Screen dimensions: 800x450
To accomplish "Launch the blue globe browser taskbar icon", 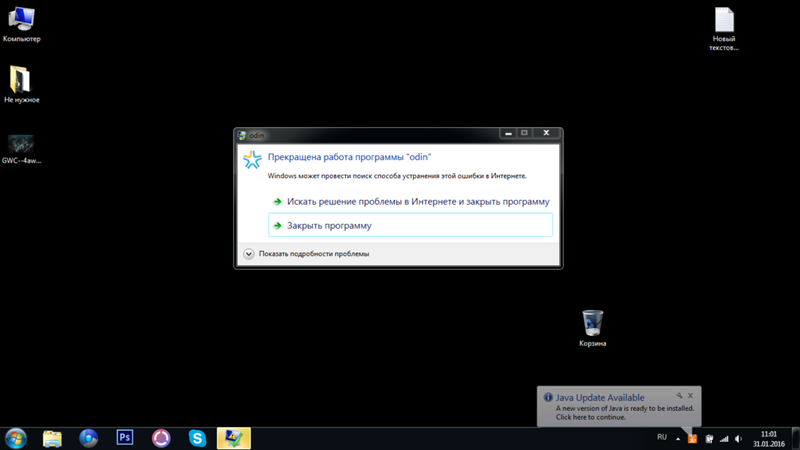I will coord(88,438).
